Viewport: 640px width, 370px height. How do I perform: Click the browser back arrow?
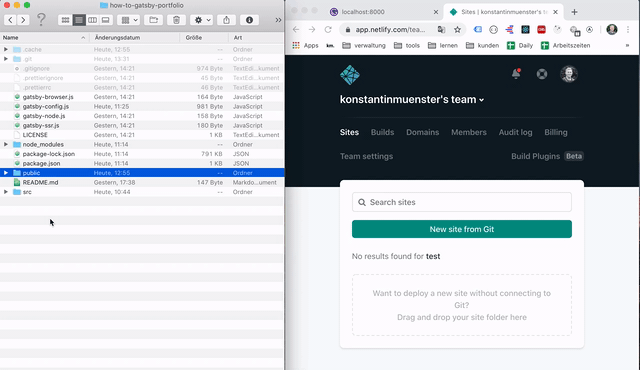296,29
